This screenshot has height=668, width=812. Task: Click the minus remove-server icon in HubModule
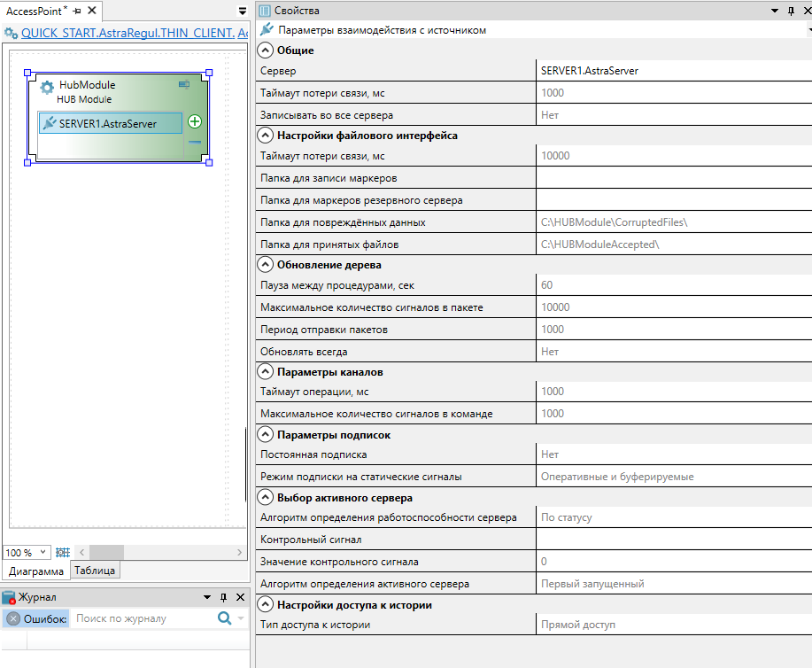195,143
